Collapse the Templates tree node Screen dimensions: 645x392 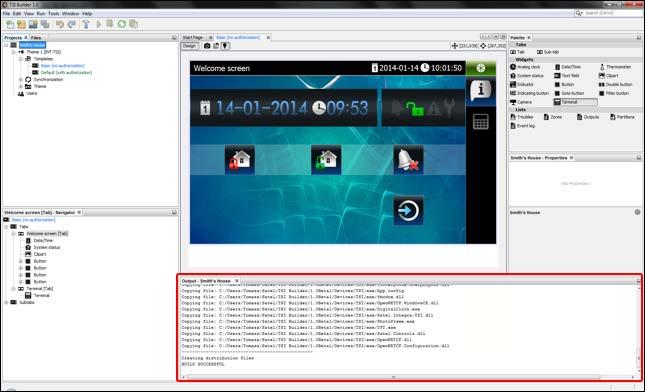[21, 59]
